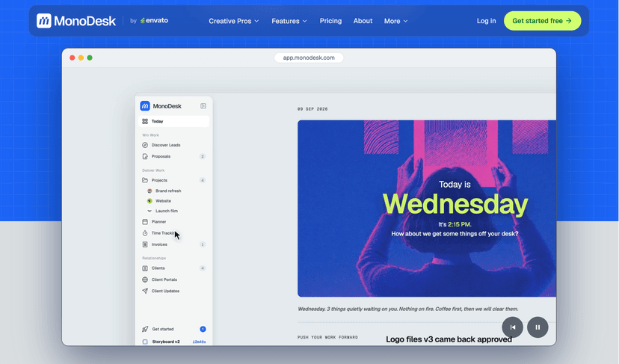The height and width of the screenshot is (364, 619).
Task: Open the About page
Action: [363, 21]
